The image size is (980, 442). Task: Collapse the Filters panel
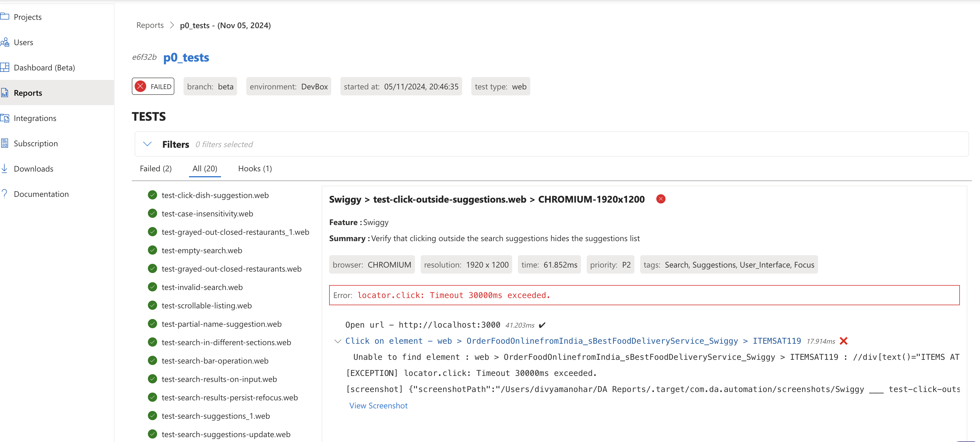148,144
